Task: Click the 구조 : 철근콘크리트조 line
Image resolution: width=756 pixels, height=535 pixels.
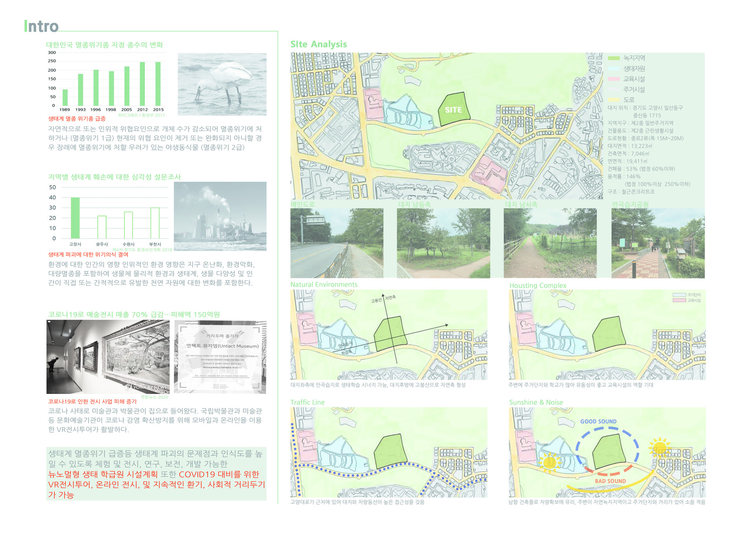Action: tap(631, 191)
